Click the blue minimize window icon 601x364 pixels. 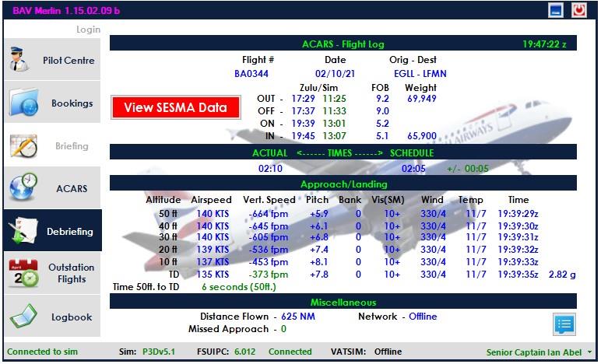(x=555, y=10)
